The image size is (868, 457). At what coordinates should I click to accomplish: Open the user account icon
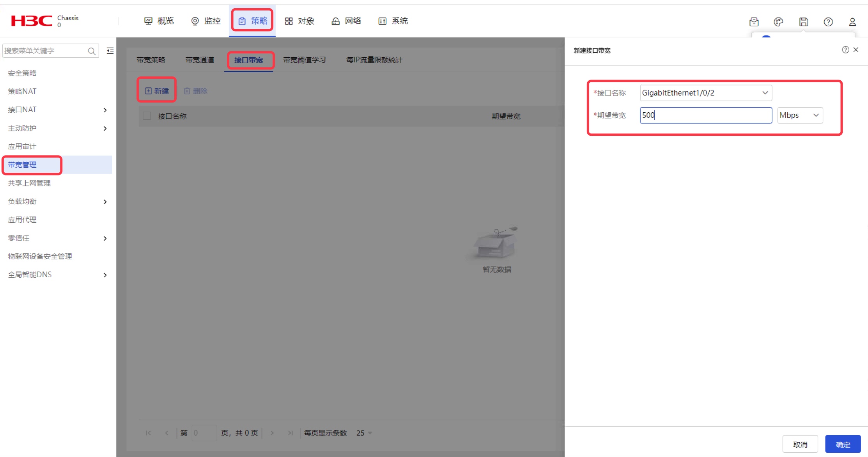pos(852,22)
